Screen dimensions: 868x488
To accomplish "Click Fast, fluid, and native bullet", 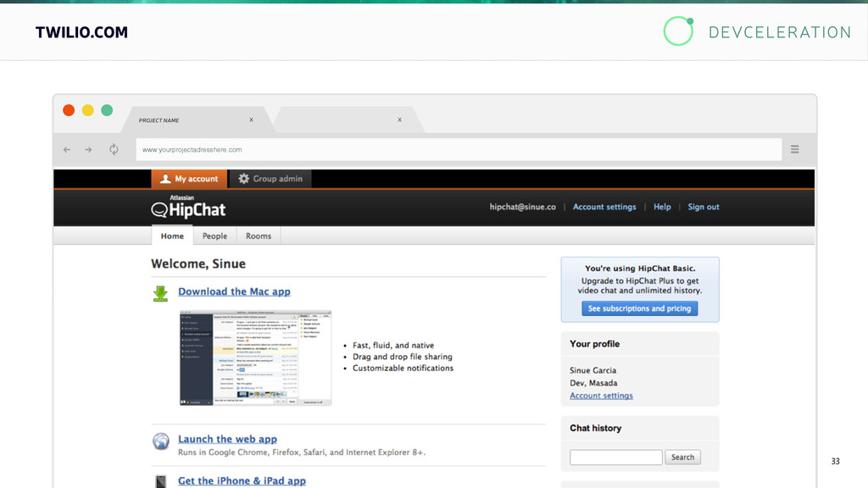I will 393,346.
